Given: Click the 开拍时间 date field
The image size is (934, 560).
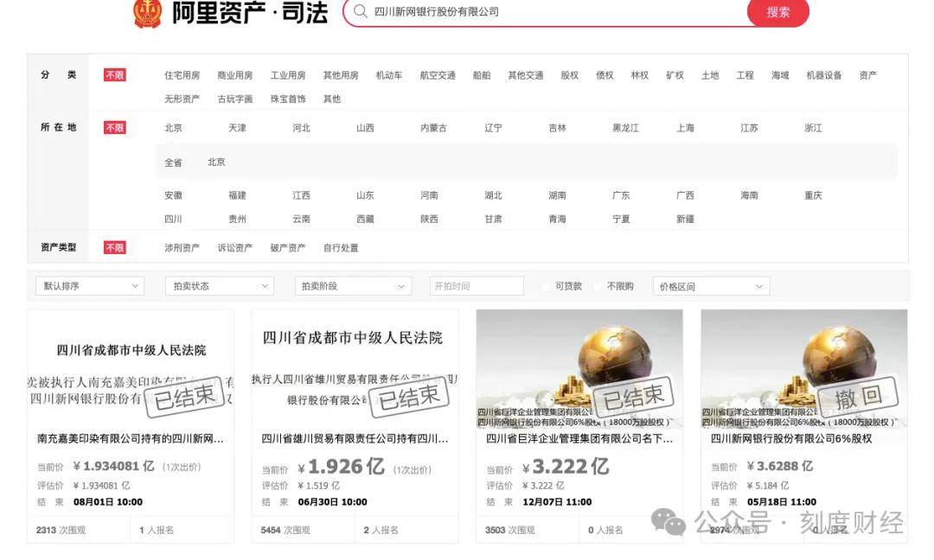Looking at the screenshot, I should [477, 286].
